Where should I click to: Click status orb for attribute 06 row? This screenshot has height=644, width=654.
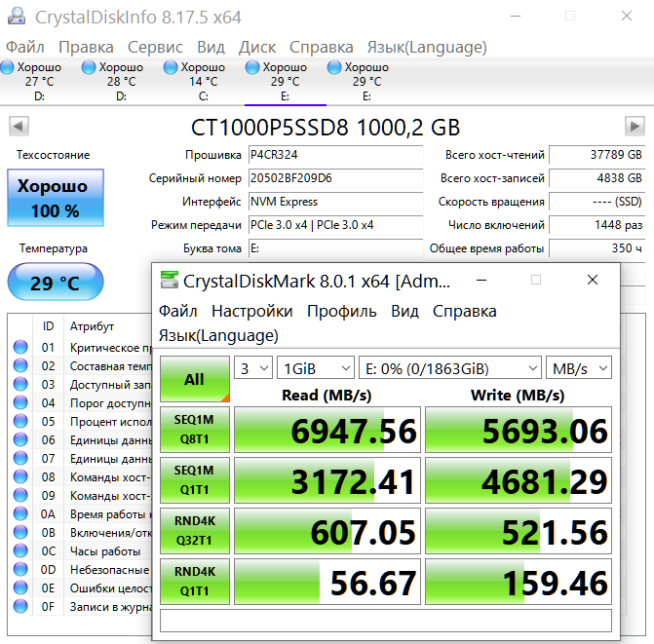20,439
